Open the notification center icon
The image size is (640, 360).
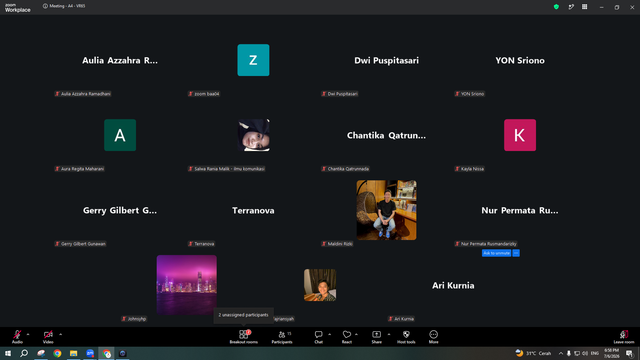[629, 353]
